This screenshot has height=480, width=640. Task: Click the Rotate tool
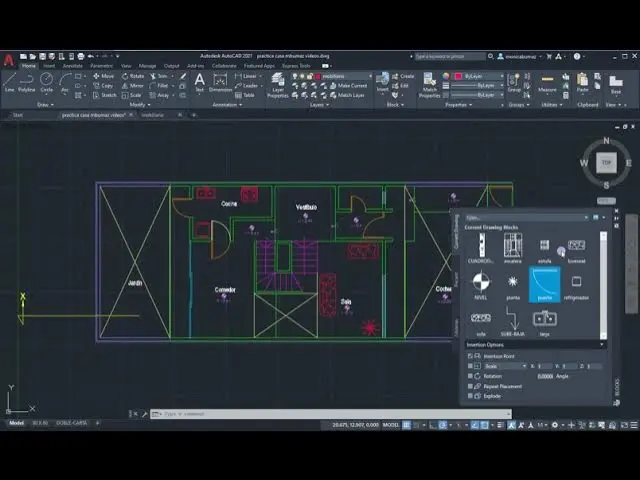(133, 76)
